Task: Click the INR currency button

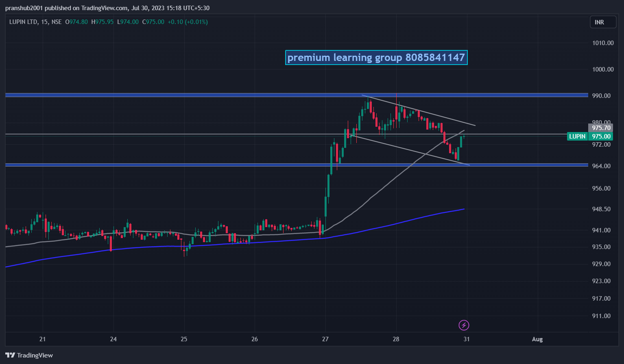Action: coord(604,22)
